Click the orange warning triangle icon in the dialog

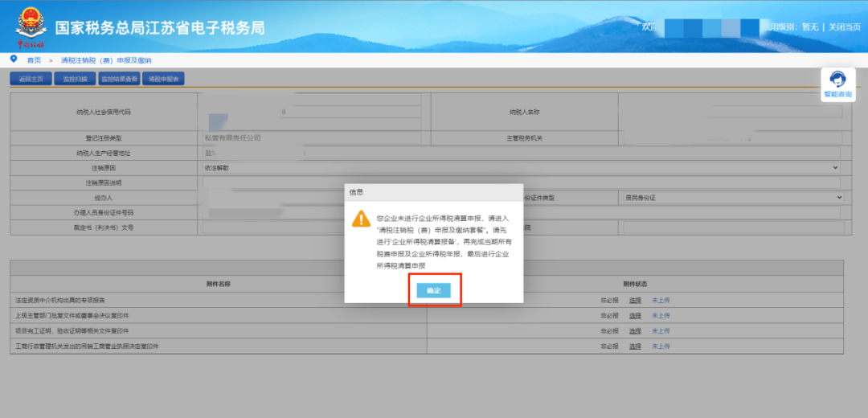361,218
